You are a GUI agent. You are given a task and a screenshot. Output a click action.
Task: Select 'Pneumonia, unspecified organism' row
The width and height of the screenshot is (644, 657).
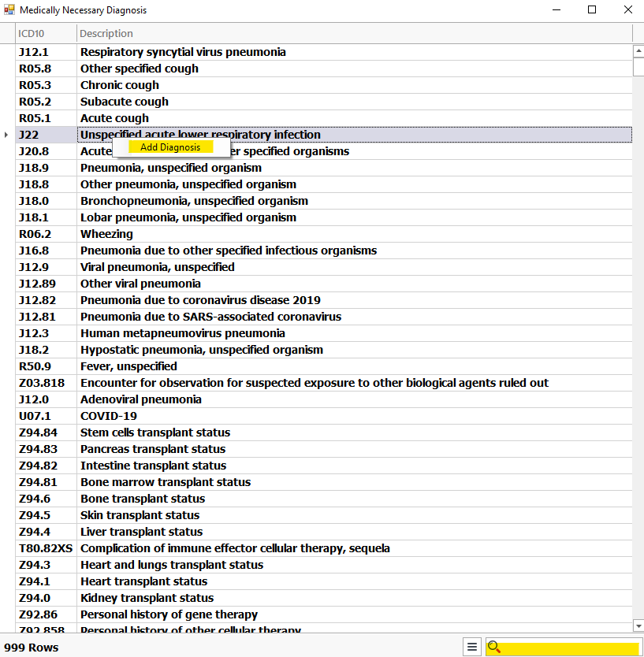click(x=324, y=168)
